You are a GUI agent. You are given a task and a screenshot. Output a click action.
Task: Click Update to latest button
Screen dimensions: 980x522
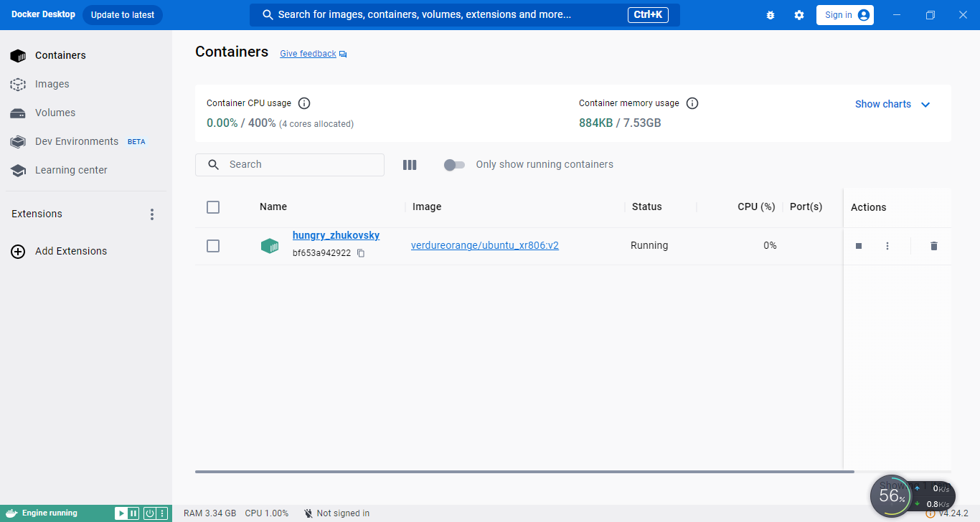[x=123, y=15]
